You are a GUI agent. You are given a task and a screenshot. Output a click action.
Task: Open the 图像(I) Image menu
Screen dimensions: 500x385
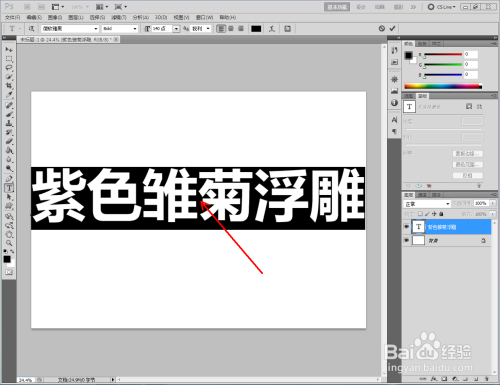[x=55, y=17]
